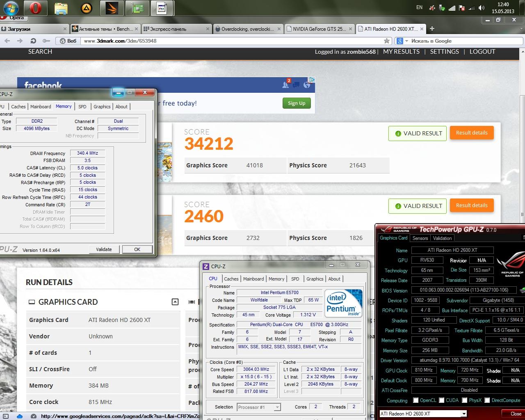
Task: Switch to the SPD tab in the Memory CPU-Z window
Action: pos(82,107)
